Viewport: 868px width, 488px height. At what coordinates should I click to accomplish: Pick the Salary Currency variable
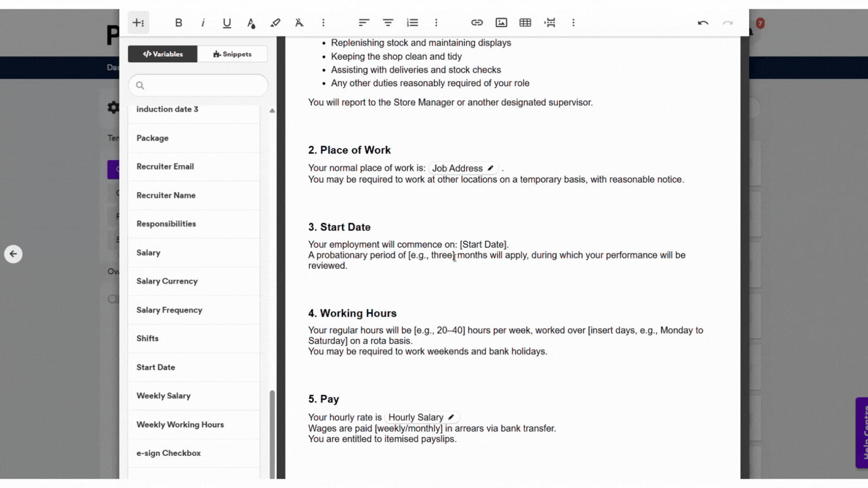194,281
